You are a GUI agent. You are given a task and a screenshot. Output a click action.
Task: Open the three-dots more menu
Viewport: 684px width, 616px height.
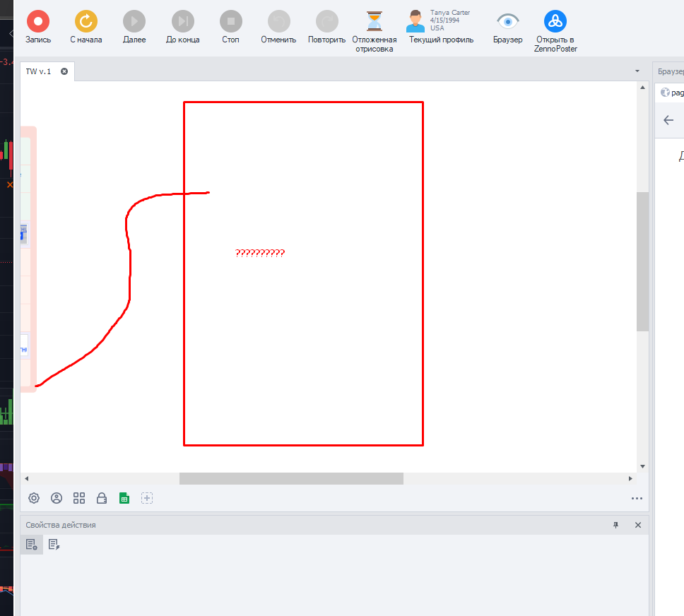tap(637, 498)
